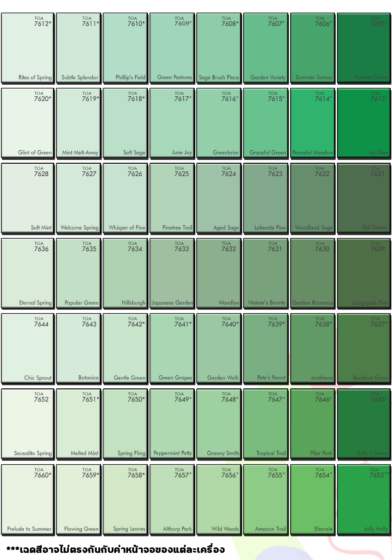The height and width of the screenshot is (560, 392).
Task: Click the Amazon Trail 7655 swatch
Action: point(266,500)
